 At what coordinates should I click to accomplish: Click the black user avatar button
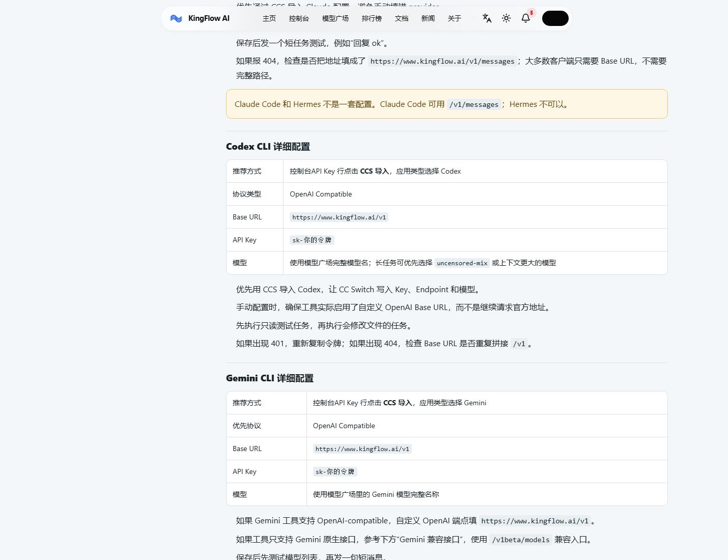[555, 18]
